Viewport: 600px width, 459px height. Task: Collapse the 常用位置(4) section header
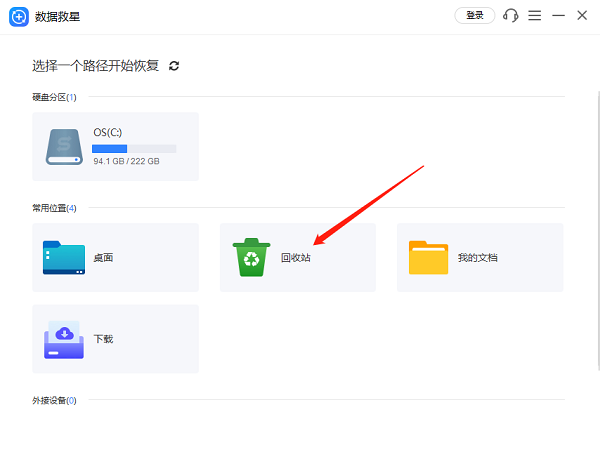[x=54, y=208]
